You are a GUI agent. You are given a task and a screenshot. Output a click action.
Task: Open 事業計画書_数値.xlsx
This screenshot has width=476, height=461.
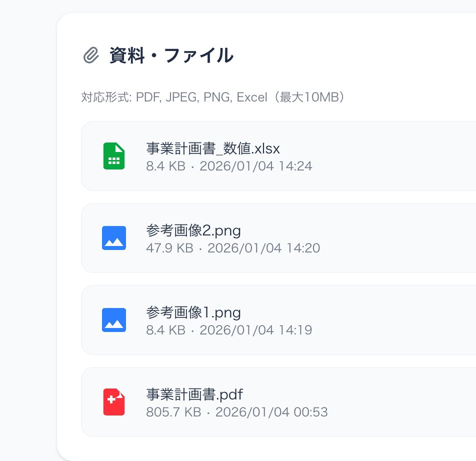212,148
